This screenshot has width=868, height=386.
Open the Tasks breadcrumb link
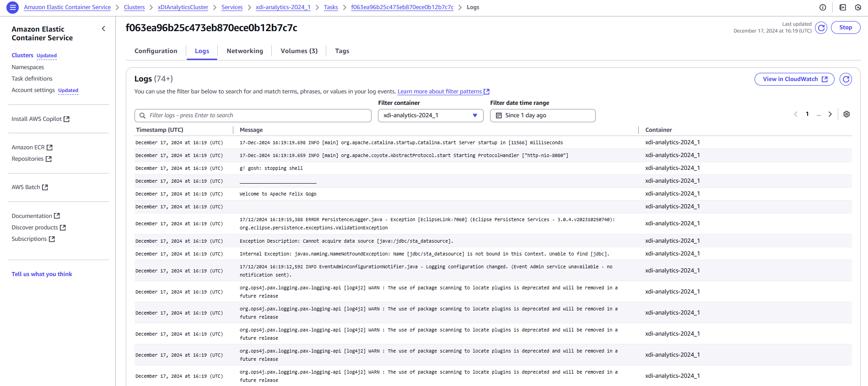pyautogui.click(x=331, y=7)
